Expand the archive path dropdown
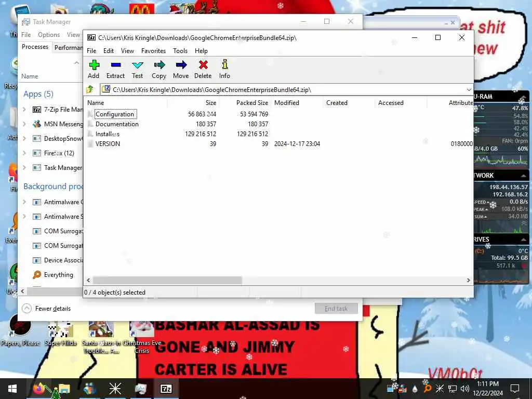This screenshot has height=399, width=532. click(x=469, y=90)
